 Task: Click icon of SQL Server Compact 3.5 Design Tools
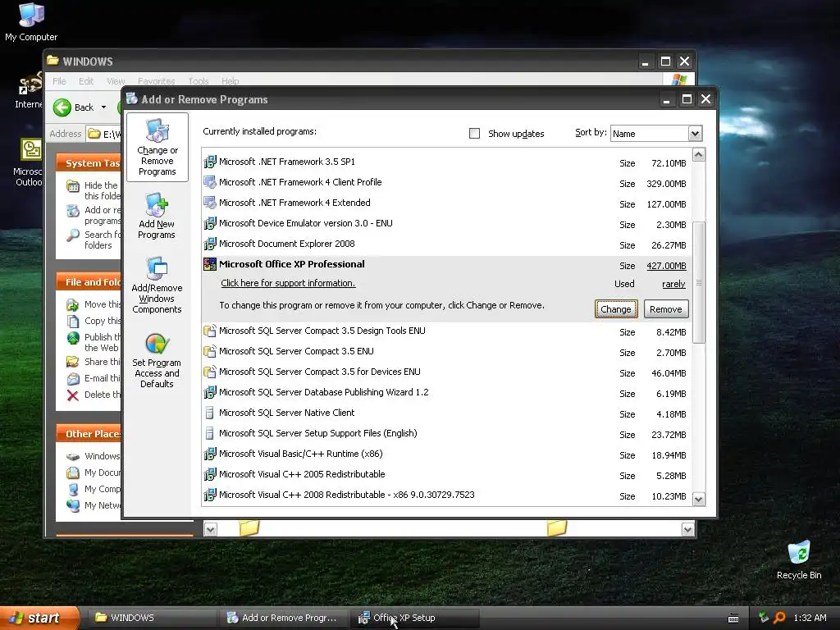point(210,331)
